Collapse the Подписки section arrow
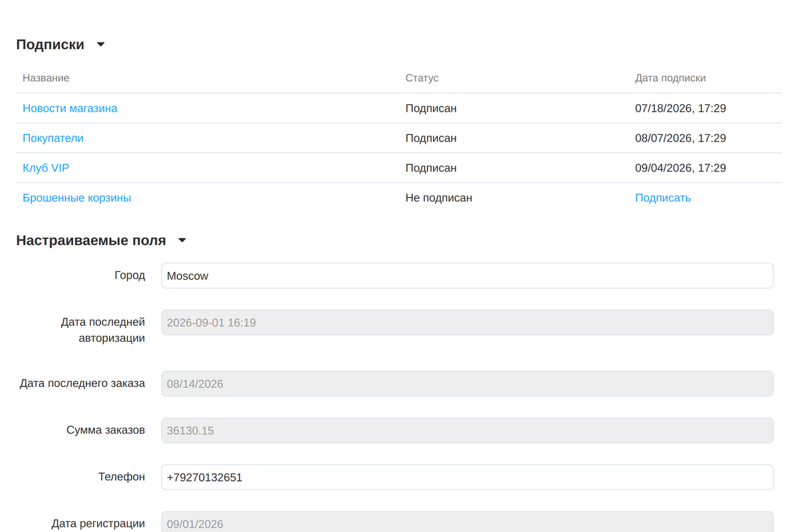 (101, 45)
